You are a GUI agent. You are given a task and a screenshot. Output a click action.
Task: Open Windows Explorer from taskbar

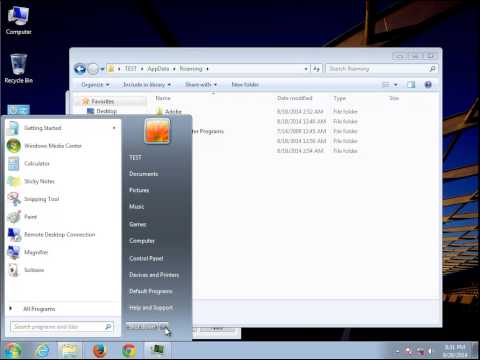pyautogui.click(x=69, y=350)
